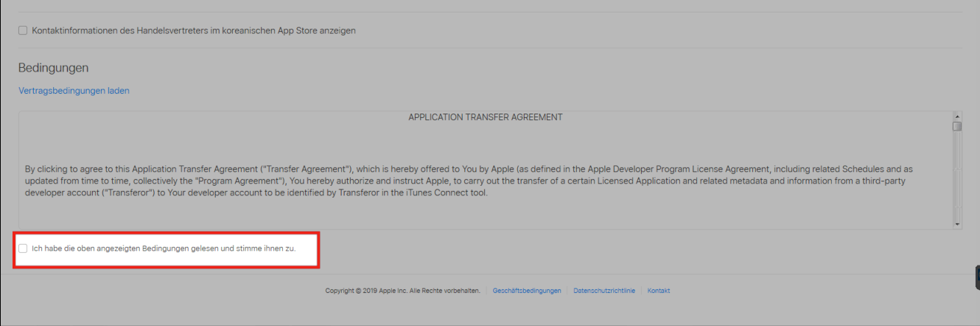Check 'Ich habe die Bedingungen gelesen' box
The height and width of the screenshot is (326, 980).
(x=23, y=249)
